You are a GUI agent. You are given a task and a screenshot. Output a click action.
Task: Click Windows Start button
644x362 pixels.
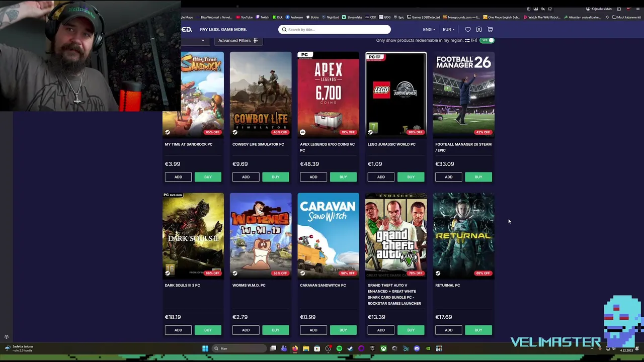click(205, 348)
